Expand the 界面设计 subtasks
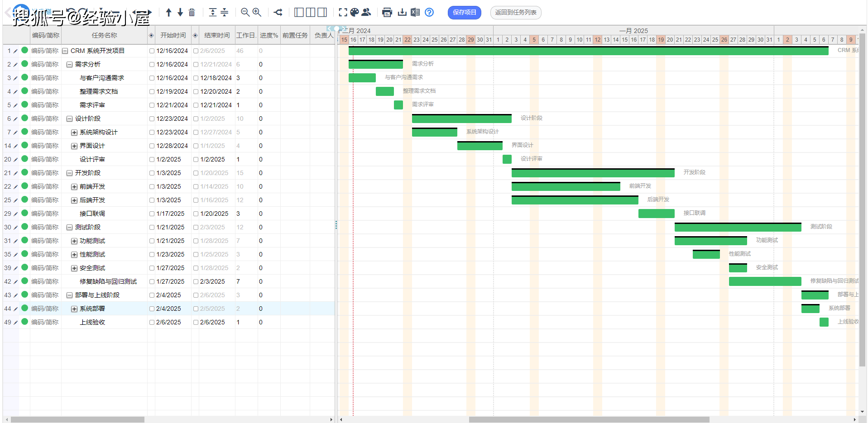The image size is (868, 423). (x=74, y=146)
